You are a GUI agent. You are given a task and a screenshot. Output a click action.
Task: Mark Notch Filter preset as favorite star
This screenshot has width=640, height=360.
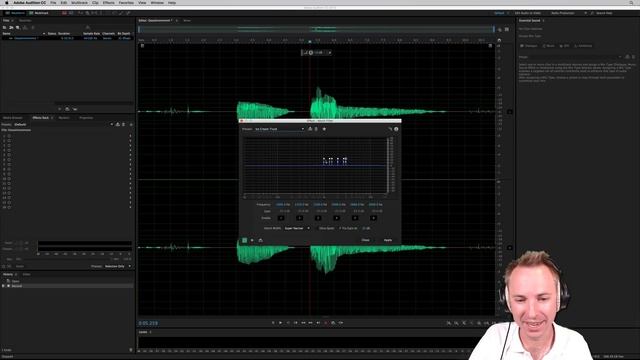click(324, 129)
